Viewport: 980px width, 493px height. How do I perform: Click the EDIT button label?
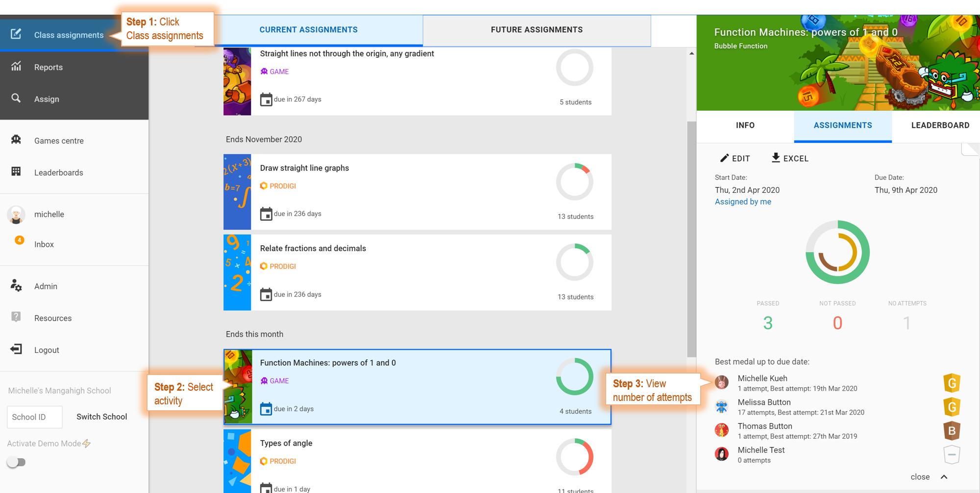[741, 159]
